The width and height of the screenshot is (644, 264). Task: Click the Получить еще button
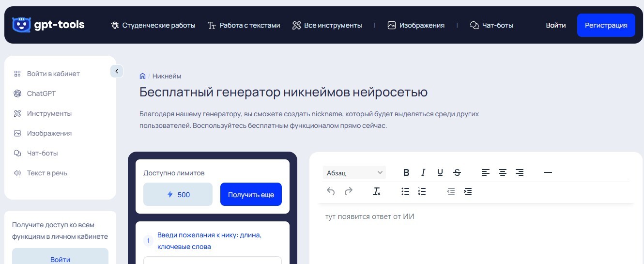tap(251, 194)
